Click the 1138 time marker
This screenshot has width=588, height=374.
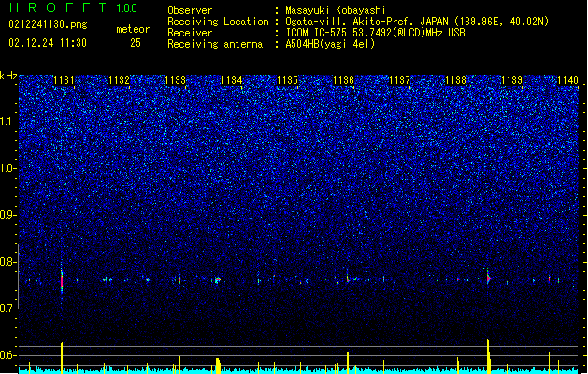[x=455, y=79]
